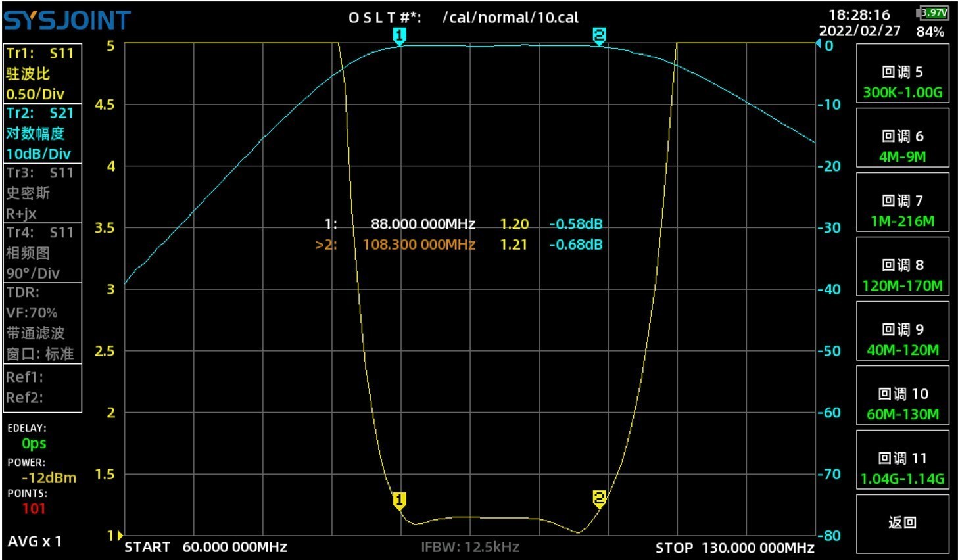Select yellow marker 2 on SWR trace
Screen dimensions: 958x560
coord(599,498)
